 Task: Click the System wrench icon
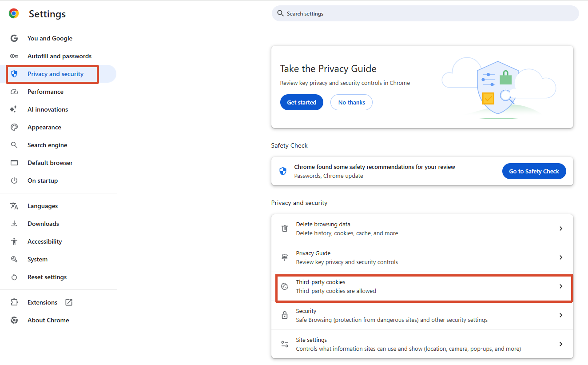[x=14, y=259]
